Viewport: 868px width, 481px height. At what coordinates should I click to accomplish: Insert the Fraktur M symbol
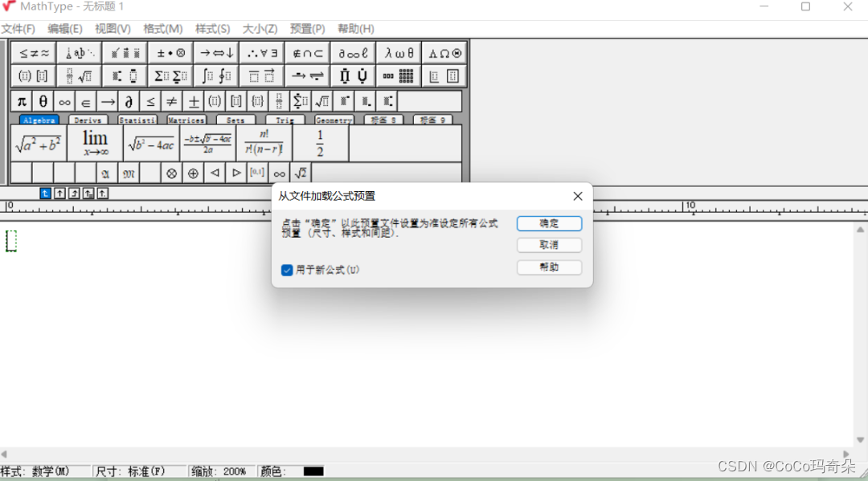(x=129, y=173)
